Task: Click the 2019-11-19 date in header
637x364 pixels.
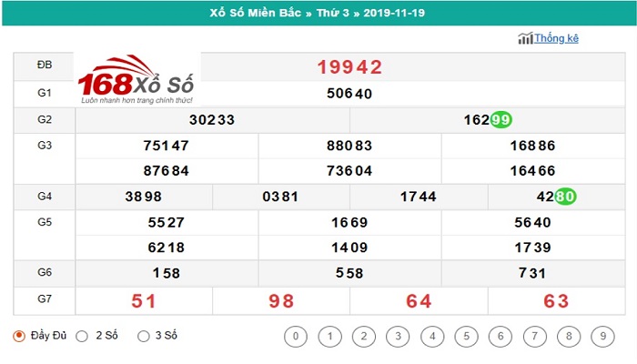Action: pyautogui.click(x=389, y=12)
